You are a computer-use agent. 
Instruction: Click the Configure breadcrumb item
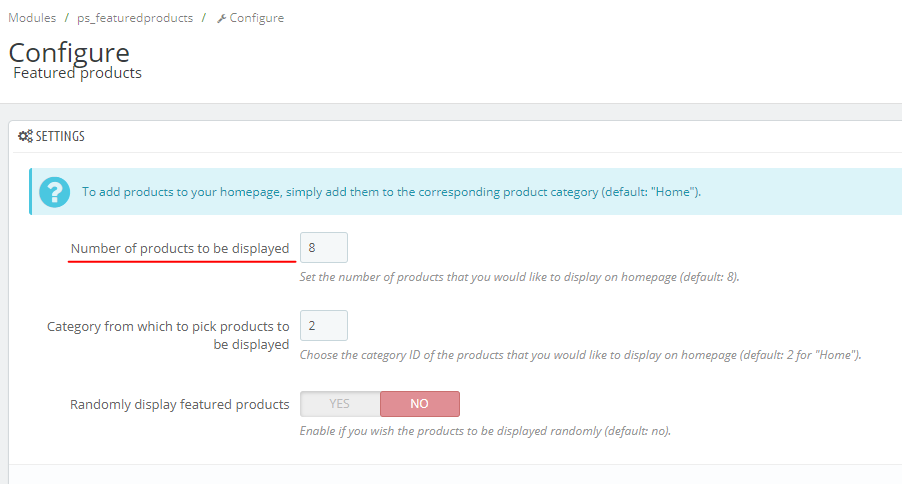click(256, 18)
